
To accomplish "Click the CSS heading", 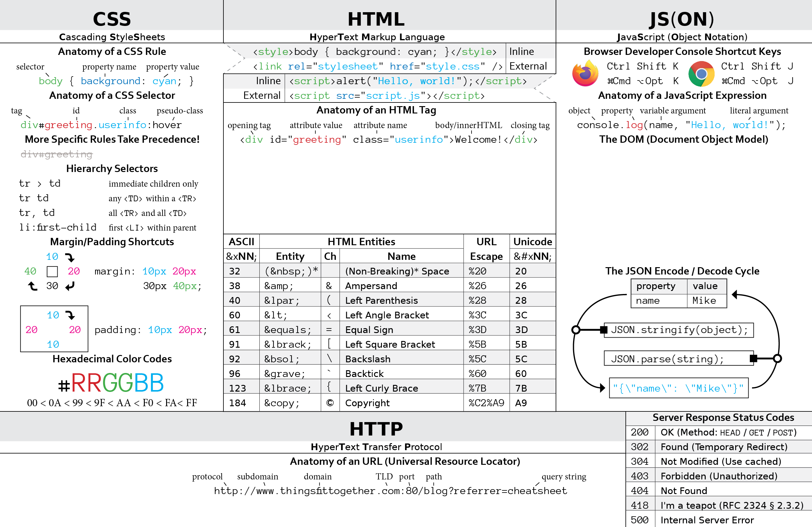I will [x=112, y=19].
